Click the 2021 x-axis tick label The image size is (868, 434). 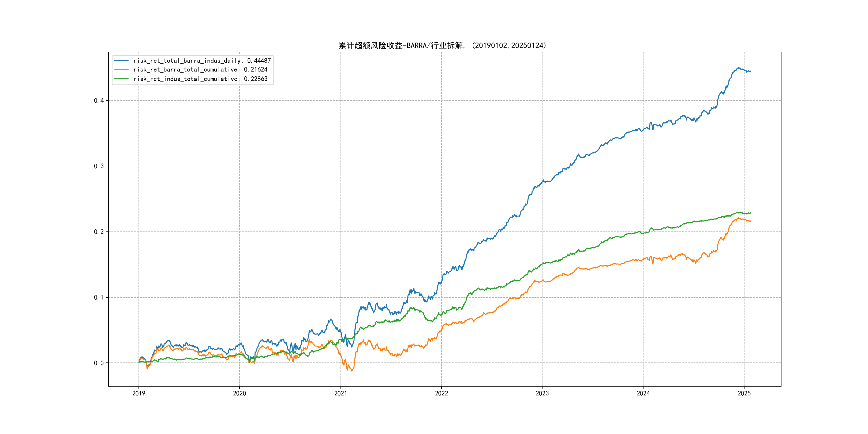[340, 393]
